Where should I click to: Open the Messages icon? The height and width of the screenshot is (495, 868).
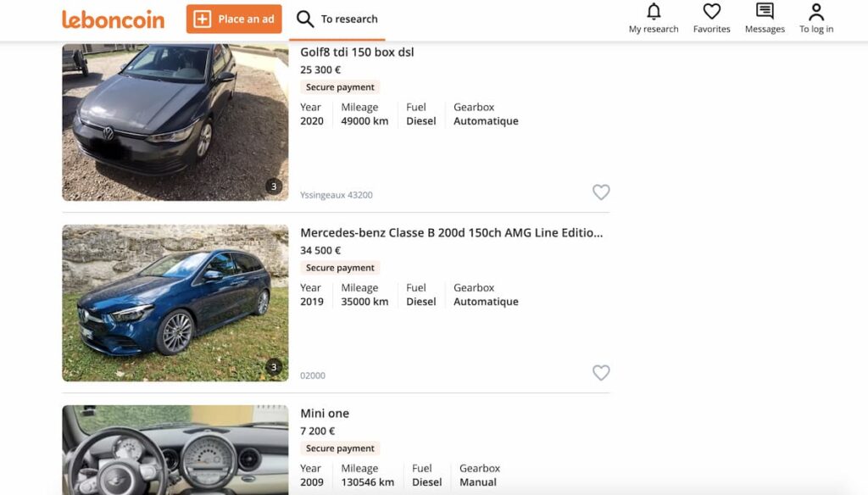(765, 12)
